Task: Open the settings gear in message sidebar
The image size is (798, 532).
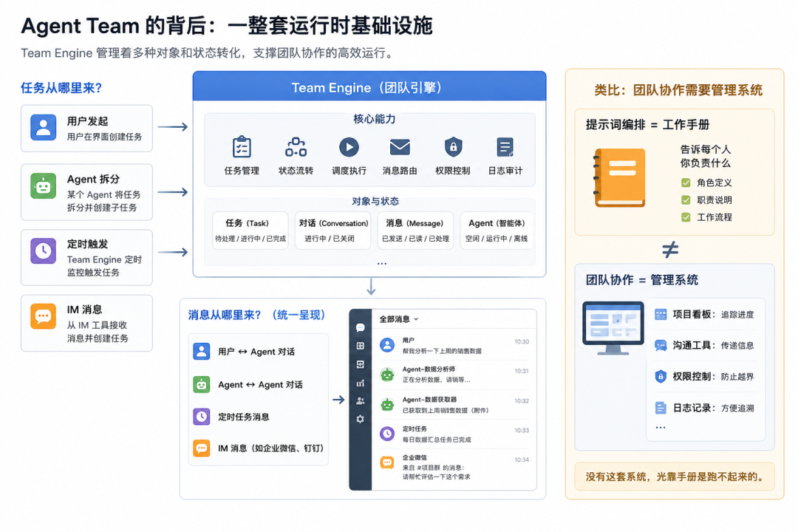Action: [x=361, y=419]
